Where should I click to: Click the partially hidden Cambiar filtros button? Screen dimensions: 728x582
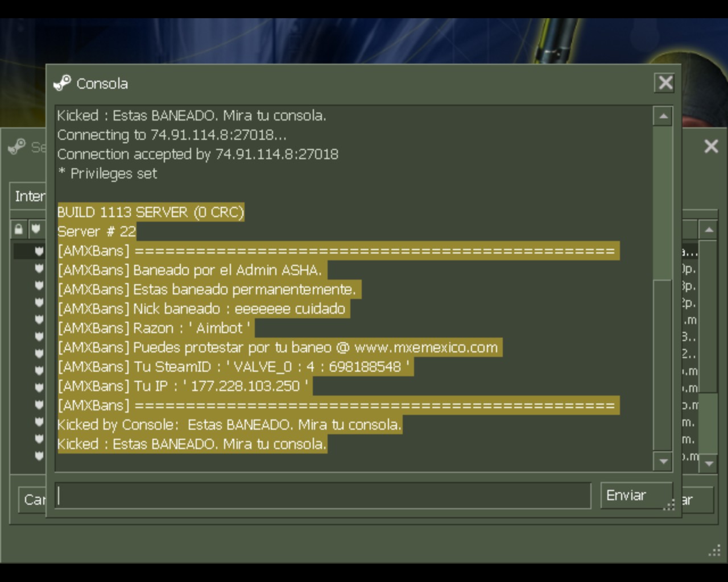point(32,500)
